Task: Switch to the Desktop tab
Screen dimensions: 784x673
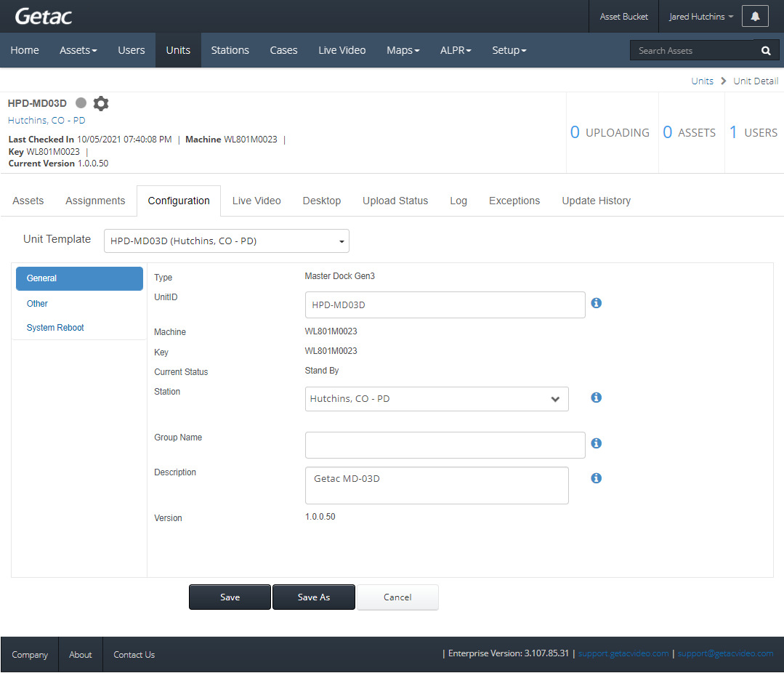Action: pos(321,201)
